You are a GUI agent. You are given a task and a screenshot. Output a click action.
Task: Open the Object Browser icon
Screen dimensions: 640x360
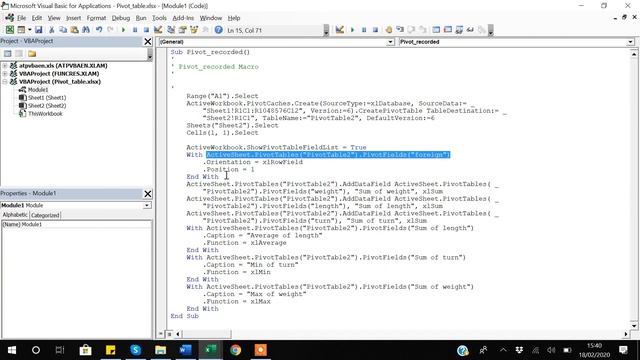pos(194,30)
